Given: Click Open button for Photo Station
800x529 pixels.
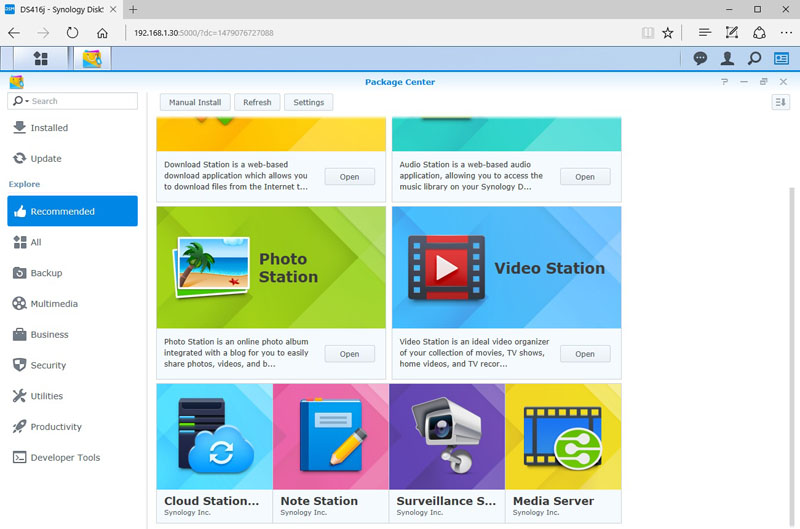Looking at the screenshot, I should (349, 354).
